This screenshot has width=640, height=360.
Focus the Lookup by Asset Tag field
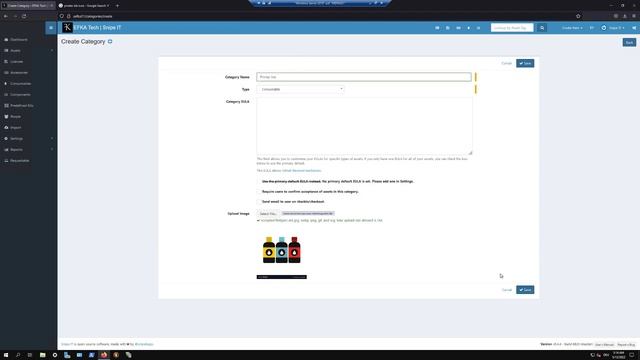(x=512, y=28)
